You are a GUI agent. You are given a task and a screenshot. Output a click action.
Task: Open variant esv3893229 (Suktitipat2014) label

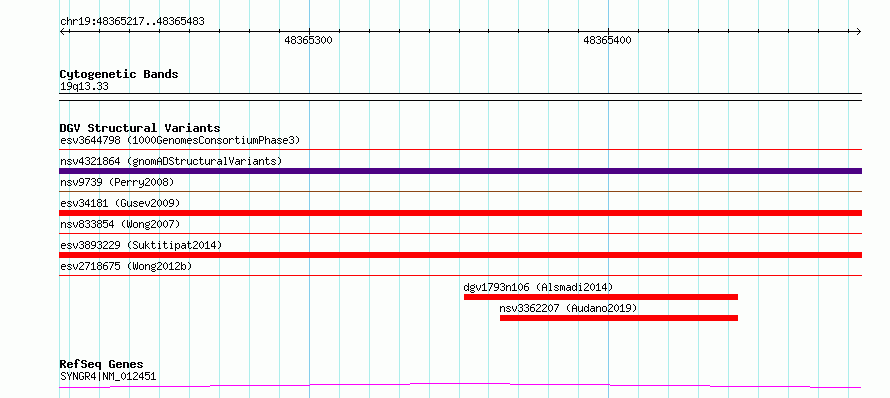point(141,245)
